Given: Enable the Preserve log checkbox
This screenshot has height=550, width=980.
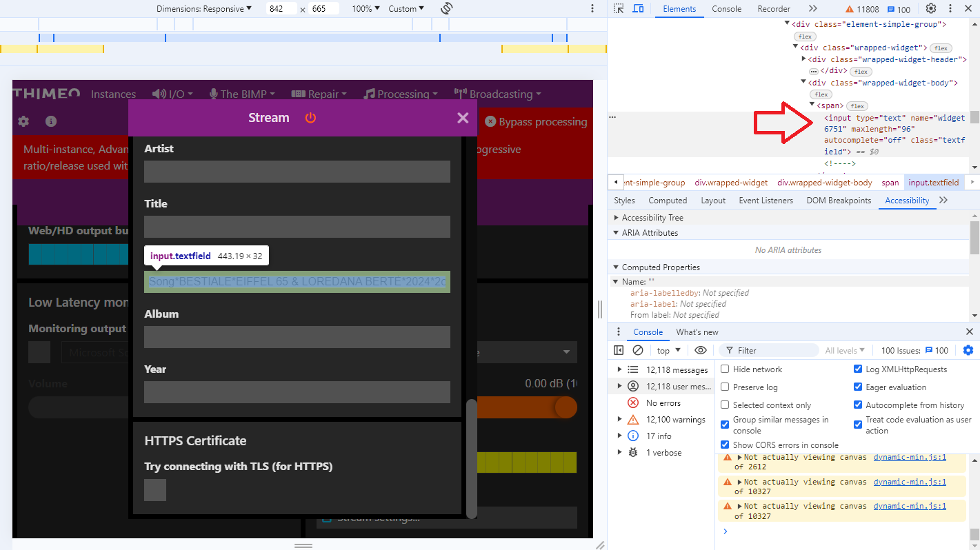Looking at the screenshot, I should pos(725,387).
